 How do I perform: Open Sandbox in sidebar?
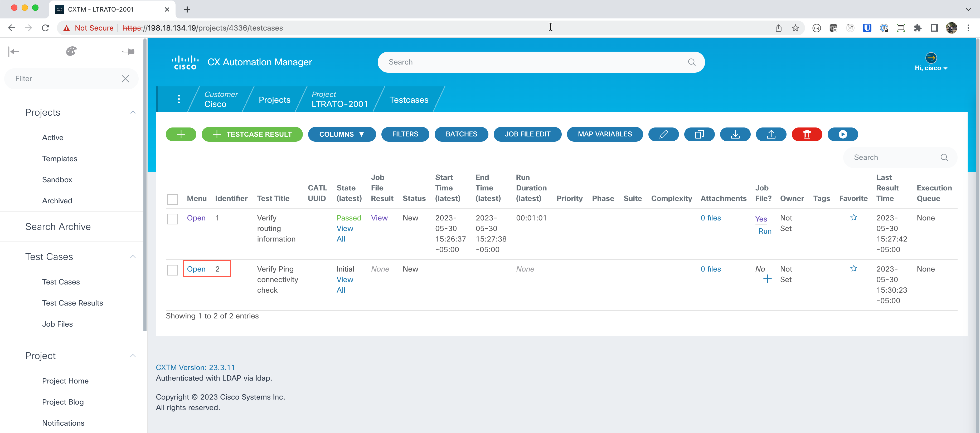point(57,179)
